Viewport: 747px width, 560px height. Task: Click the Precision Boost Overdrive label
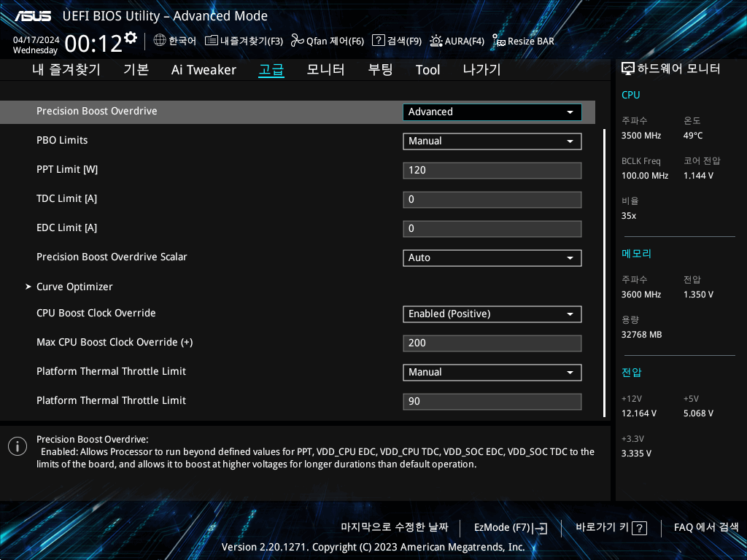pos(97,111)
